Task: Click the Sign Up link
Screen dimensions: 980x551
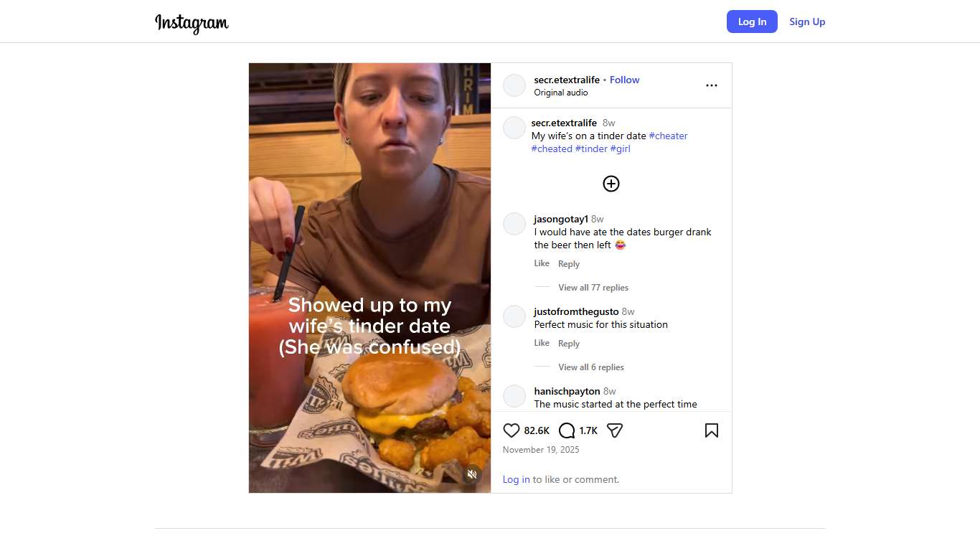Action: [807, 22]
